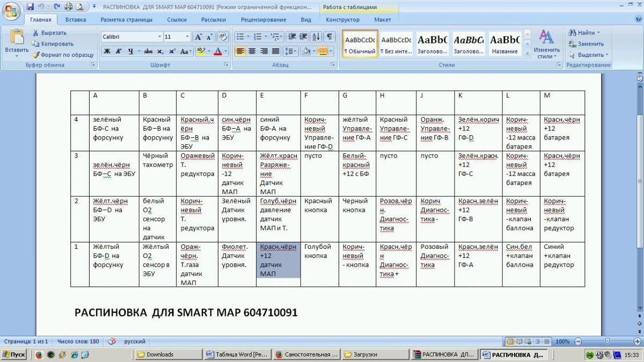Switch to Print Layout view in status bar
The height and width of the screenshot is (362, 644).
click(510, 342)
